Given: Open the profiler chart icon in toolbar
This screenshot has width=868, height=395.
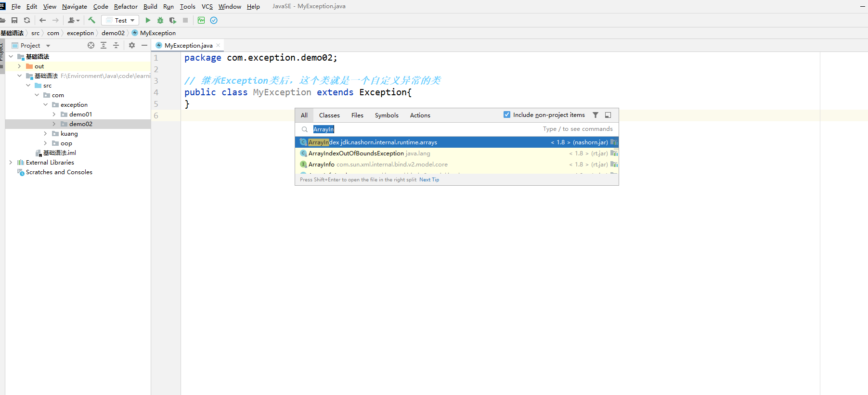Looking at the screenshot, I should [201, 20].
